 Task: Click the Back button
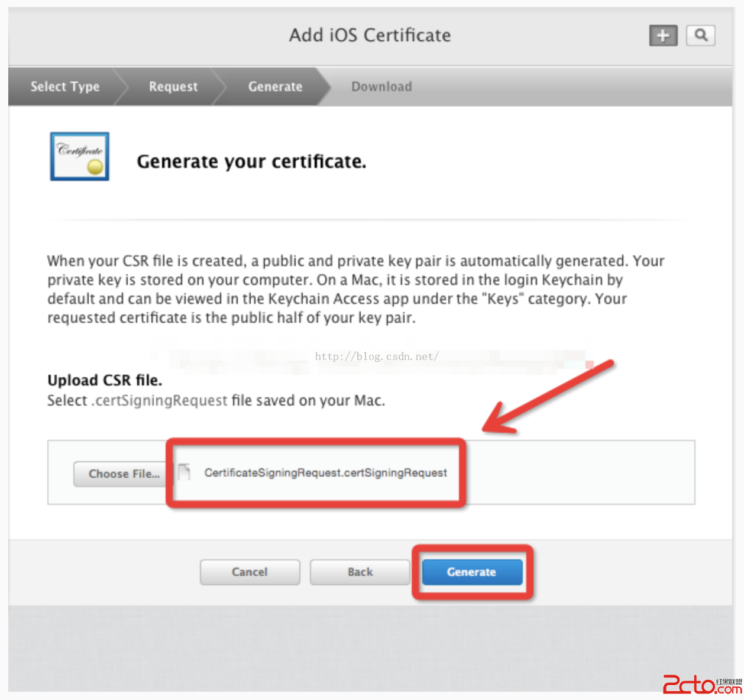coord(360,572)
